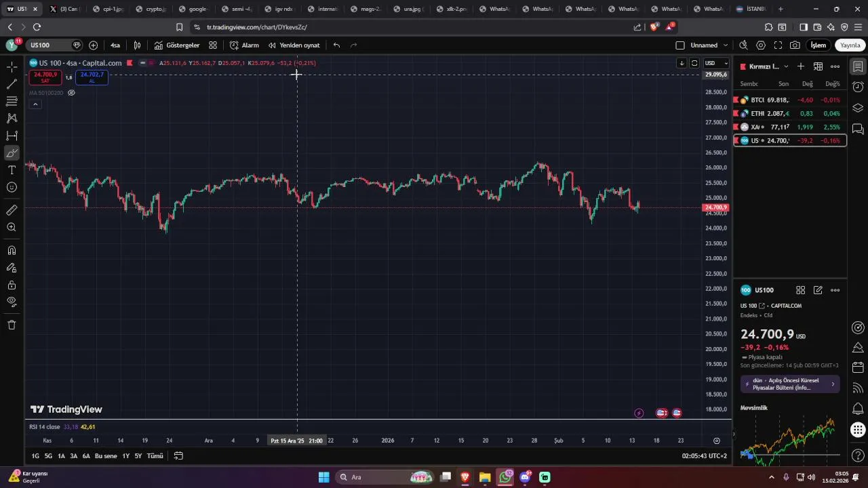The height and width of the screenshot is (488, 868).
Task: Open the Unnamed layout dropdown
Action: click(709, 45)
